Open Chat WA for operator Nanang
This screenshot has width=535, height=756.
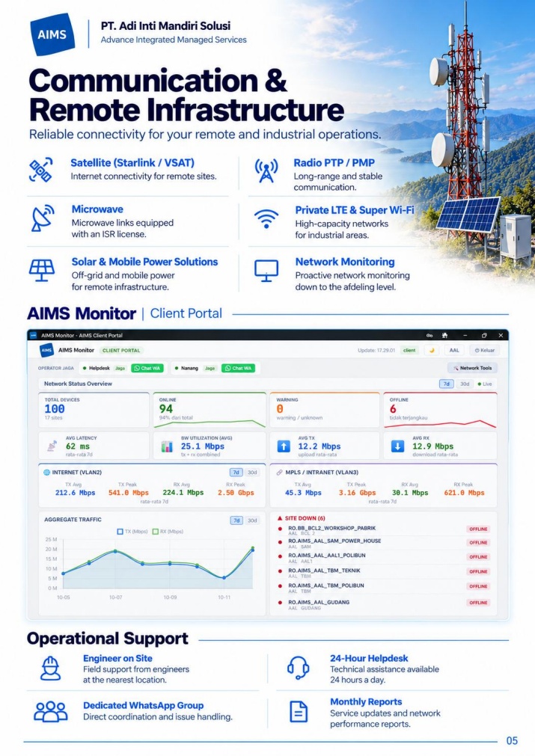point(239,368)
